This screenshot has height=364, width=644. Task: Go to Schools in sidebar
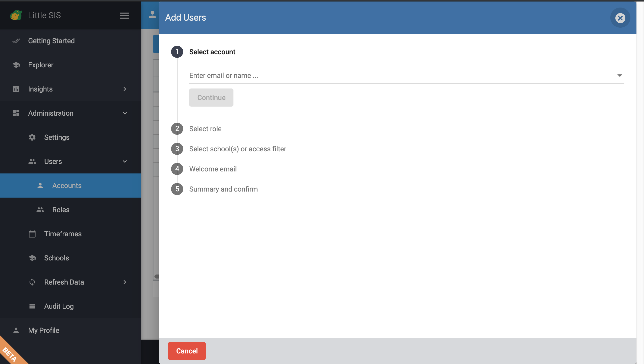(56, 258)
